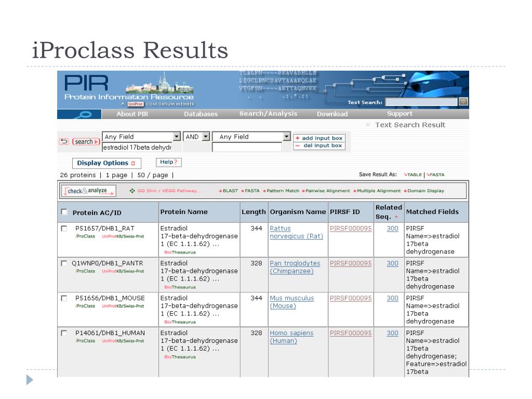Click the Help button

(169, 162)
